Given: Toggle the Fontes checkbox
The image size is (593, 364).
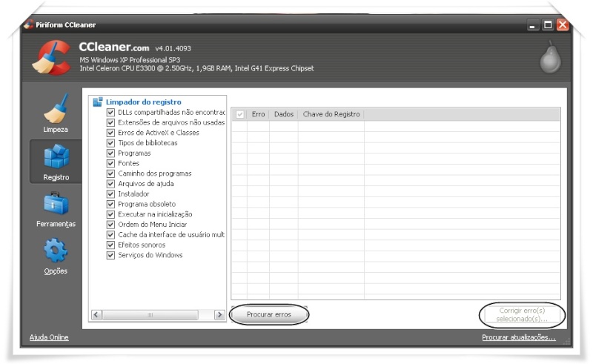Looking at the screenshot, I should [110, 163].
